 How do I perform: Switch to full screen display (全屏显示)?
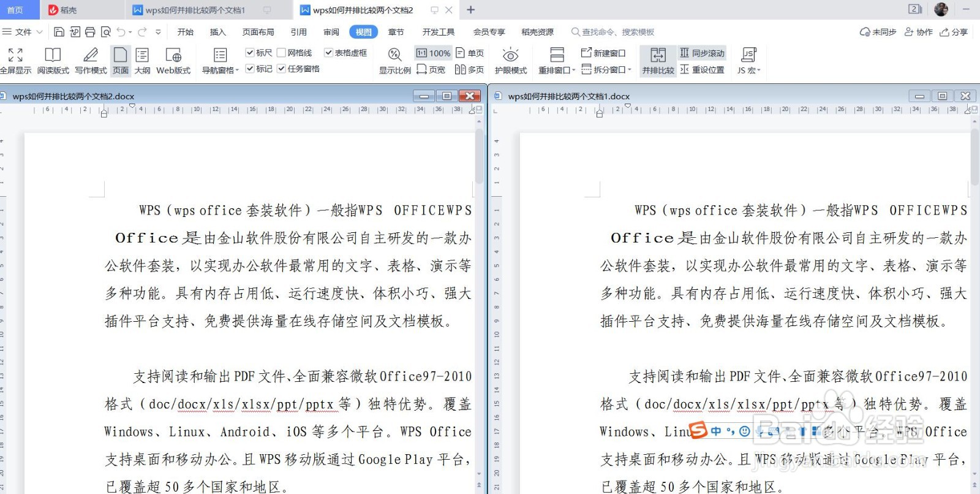[x=15, y=61]
